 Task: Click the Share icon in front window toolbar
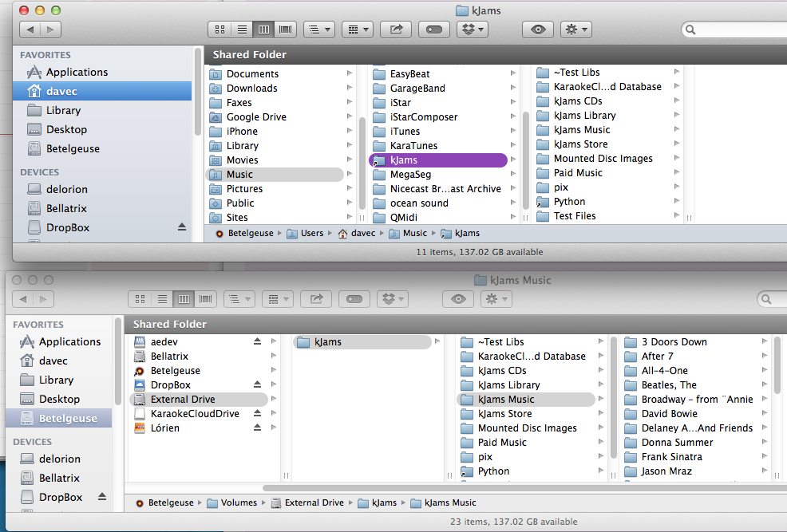tap(396, 30)
